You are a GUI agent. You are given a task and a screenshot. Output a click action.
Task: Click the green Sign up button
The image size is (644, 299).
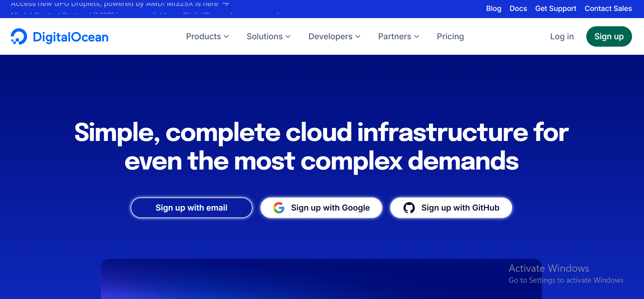pos(609,36)
